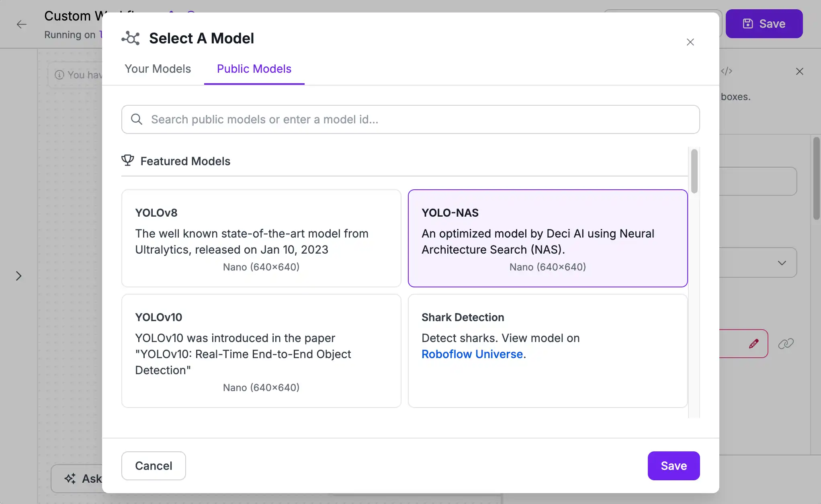
Task: Select the Shark Detection model card
Action: [x=548, y=350]
